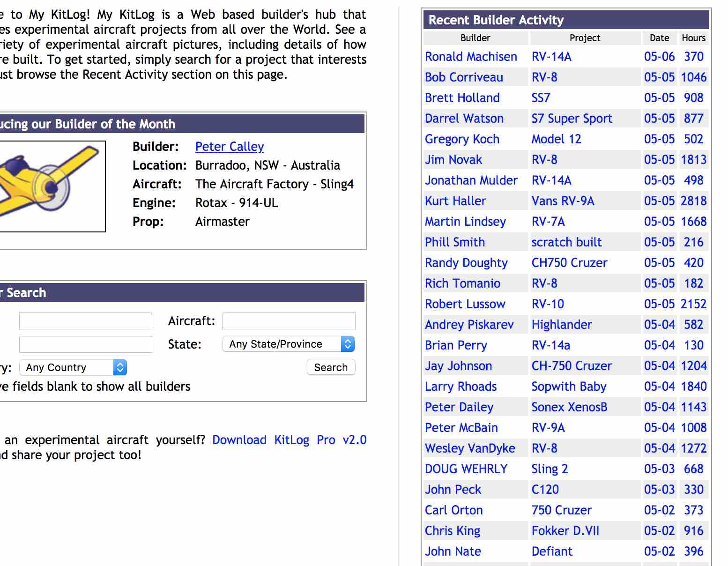728x566 pixels.
Task: Click the Builder column header
Action: pos(475,38)
